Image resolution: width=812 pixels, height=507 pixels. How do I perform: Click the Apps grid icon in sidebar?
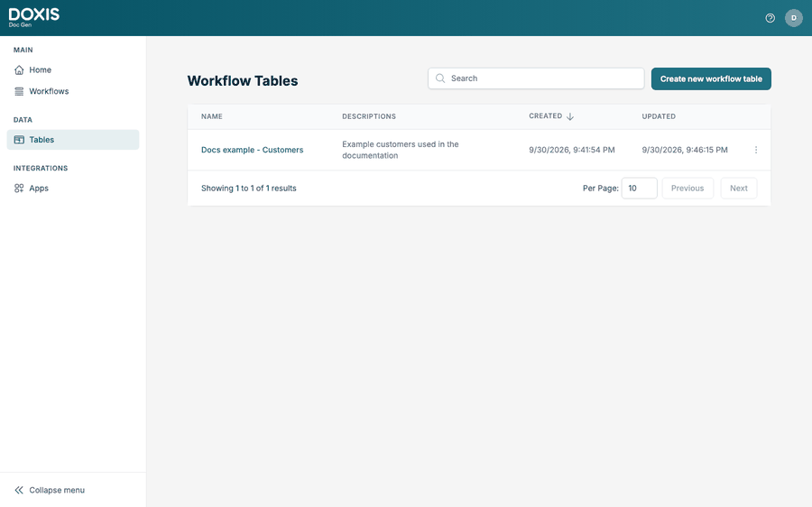coord(19,189)
